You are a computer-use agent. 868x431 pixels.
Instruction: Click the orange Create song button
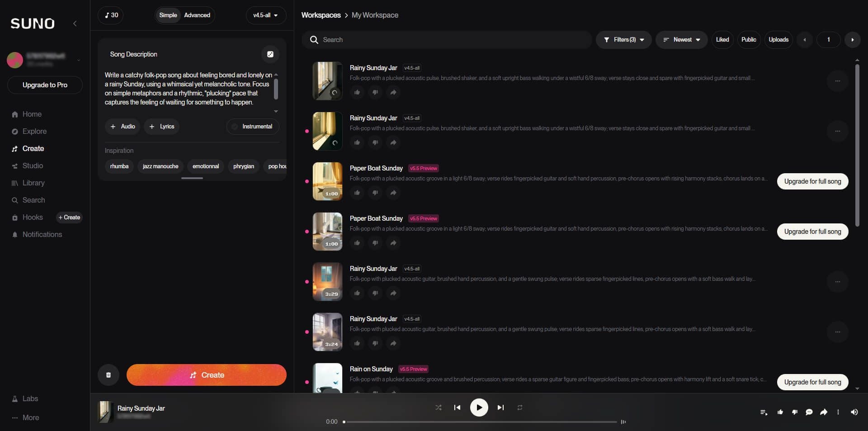pyautogui.click(x=207, y=375)
